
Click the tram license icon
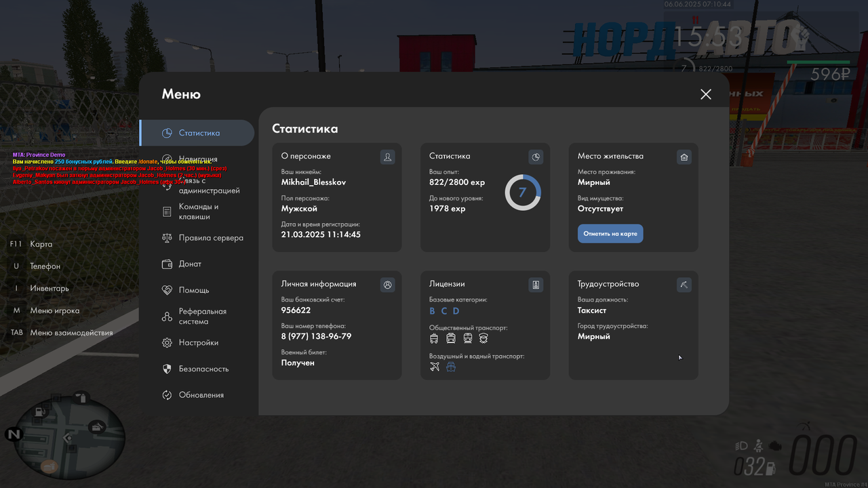point(450,338)
